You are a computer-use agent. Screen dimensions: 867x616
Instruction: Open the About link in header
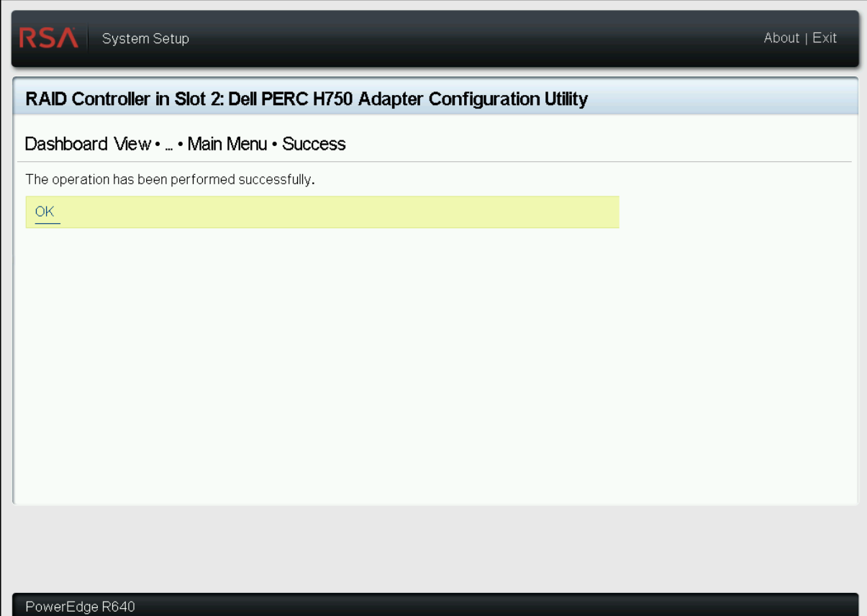pyautogui.click(x=781, y=38)
